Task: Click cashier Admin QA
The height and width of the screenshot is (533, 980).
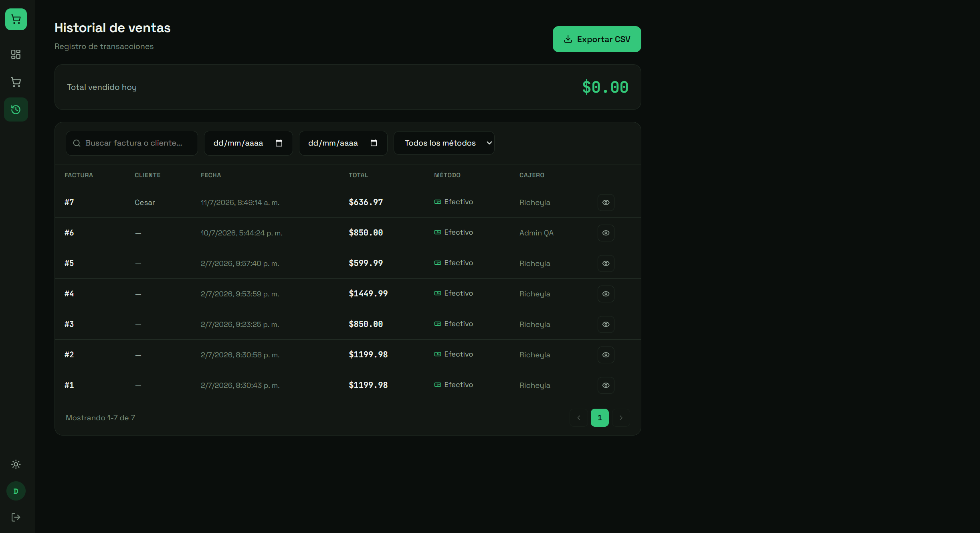Action: click(x=536, y=233)
